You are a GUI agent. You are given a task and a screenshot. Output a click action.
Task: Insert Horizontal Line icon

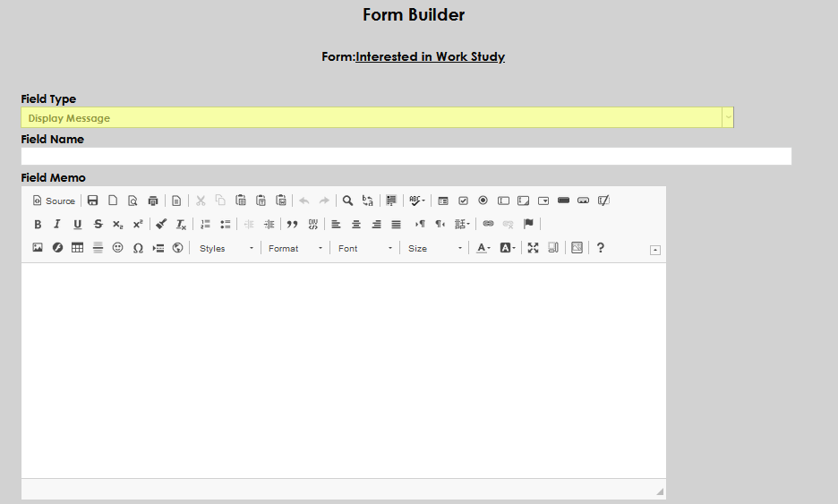98,247
